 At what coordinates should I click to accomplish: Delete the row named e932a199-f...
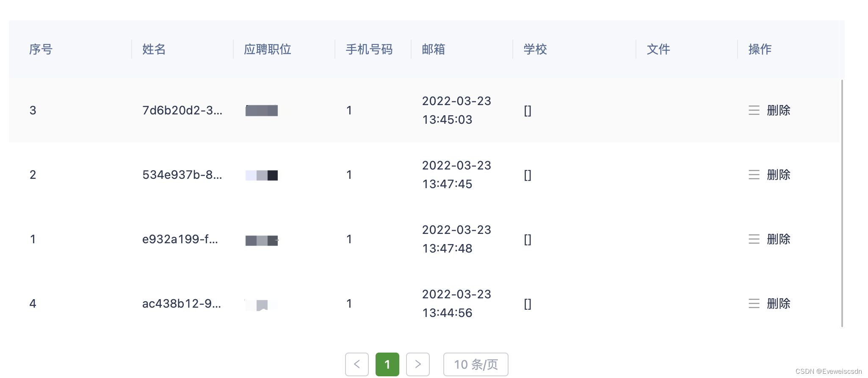(x=779, y=239)
